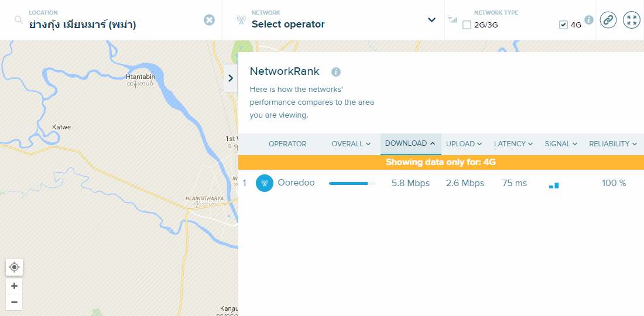Viewport: 644px width, 316px height.
Task: Click the network antenna icon beside Select operator
Action: 241,20
